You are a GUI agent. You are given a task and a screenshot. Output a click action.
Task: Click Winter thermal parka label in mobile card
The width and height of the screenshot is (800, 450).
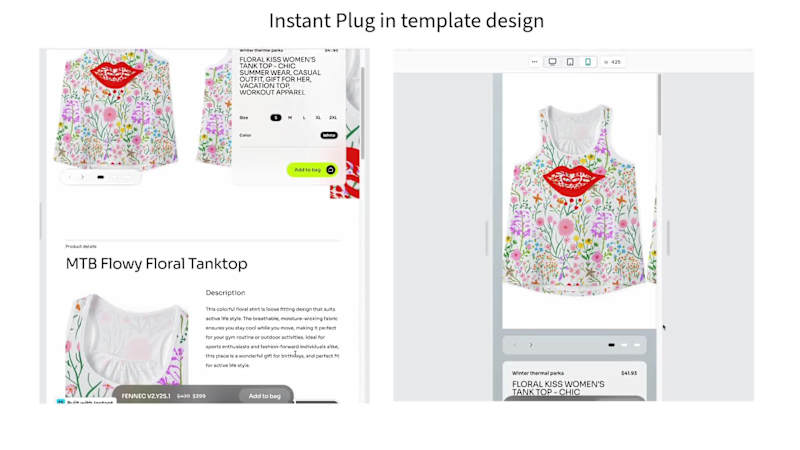pyautogui.click(x=538, y=373)
